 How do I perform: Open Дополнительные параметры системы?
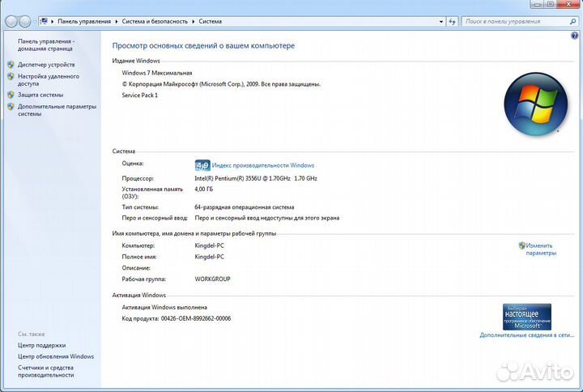point(57,110)
